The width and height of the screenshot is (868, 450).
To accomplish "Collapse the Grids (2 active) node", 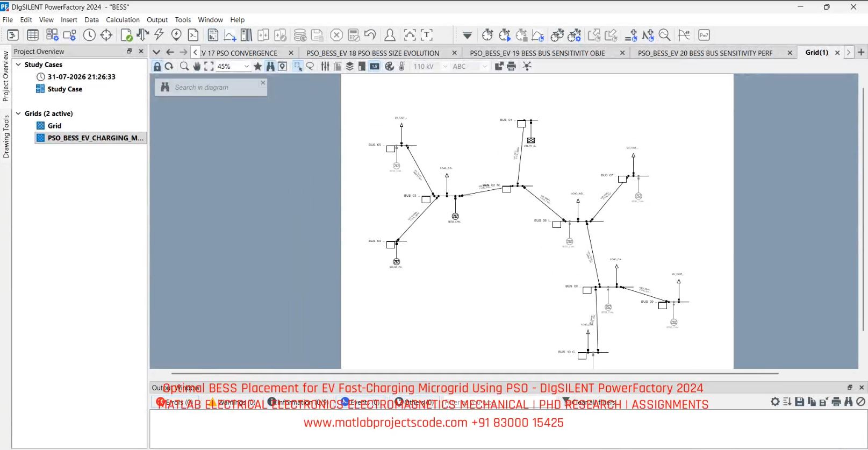I will point(18,113).
